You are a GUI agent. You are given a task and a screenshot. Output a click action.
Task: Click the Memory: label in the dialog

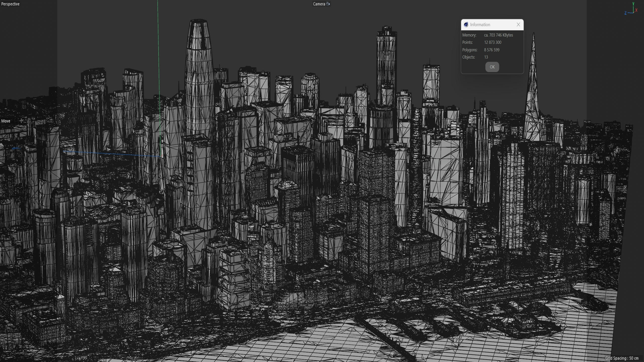tap(469, 35)
